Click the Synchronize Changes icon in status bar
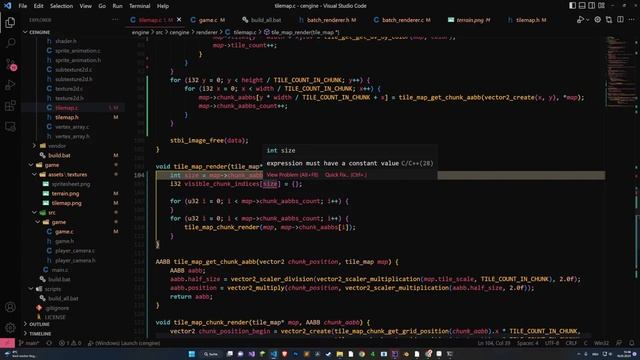Image resolution: width=640 pixels, height=360 pixels. (49, 343)
